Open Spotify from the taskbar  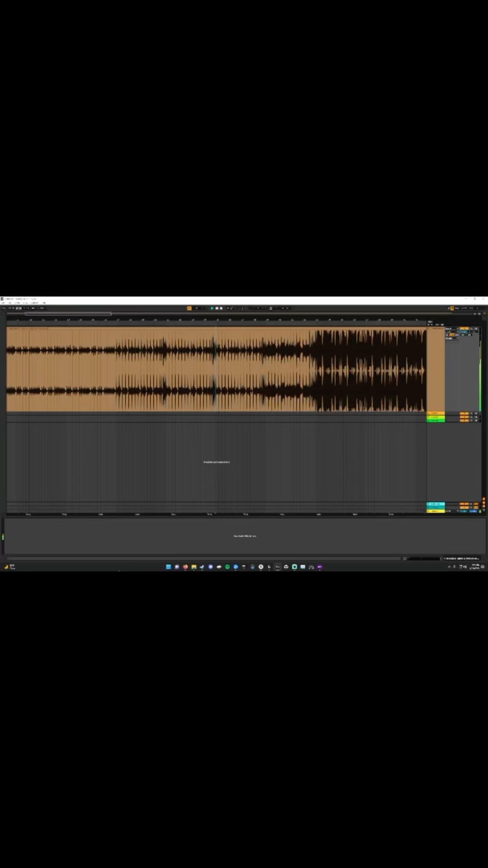pyautogui.click(x=227, y=566)
